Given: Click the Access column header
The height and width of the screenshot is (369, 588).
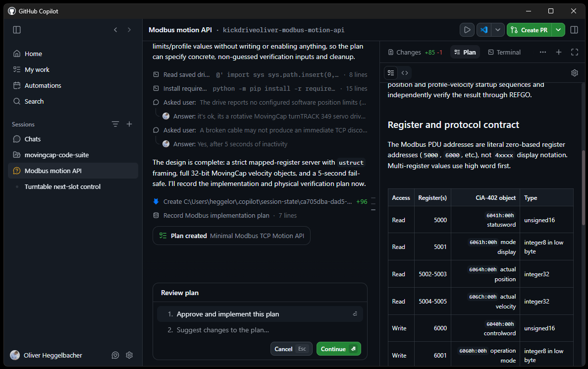Looking at the screenshot, I should (401, 198).
